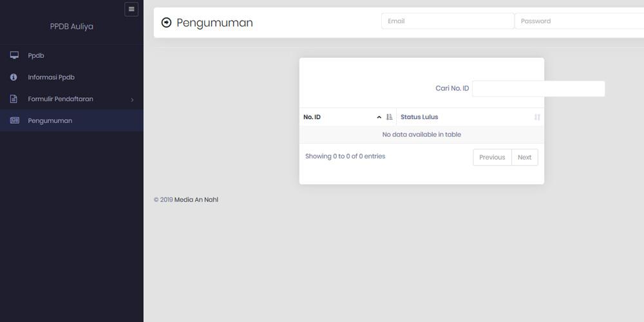Viewport: 644px width, 322px height.
Task: Click the document icon for Formulir Pendaftaran
Action: (14, 99)
